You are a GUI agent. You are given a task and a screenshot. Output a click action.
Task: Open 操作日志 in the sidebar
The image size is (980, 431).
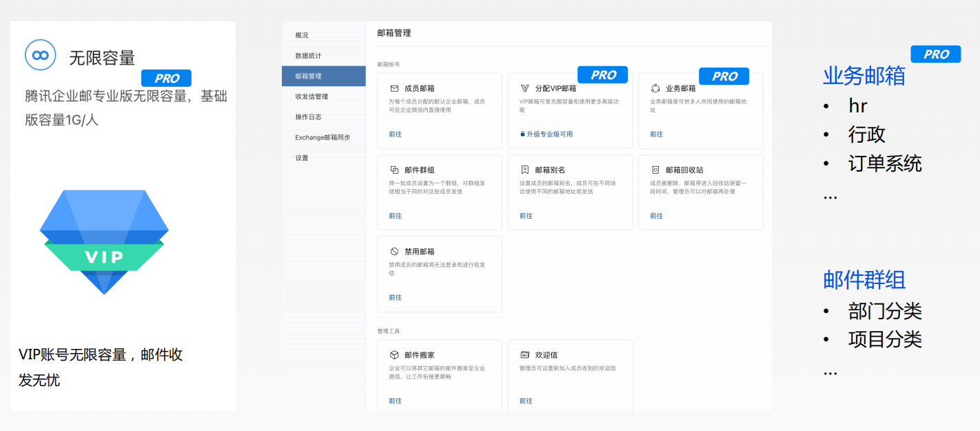pos(308,117)
